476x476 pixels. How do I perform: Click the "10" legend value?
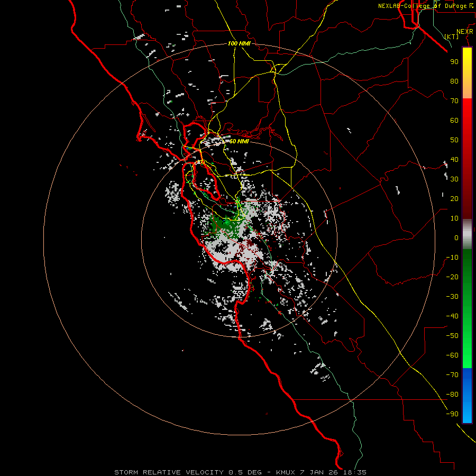tap(454, 218)
